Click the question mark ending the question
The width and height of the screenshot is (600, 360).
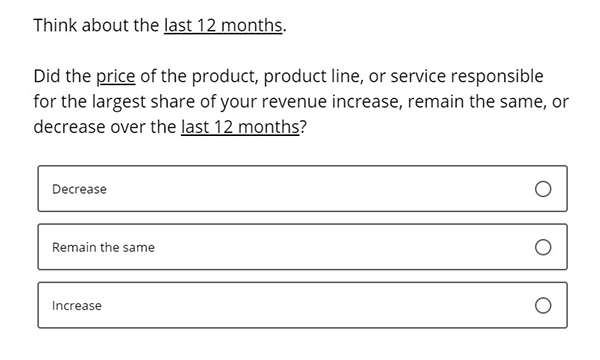pyautogui.click(x=303, y=127)
